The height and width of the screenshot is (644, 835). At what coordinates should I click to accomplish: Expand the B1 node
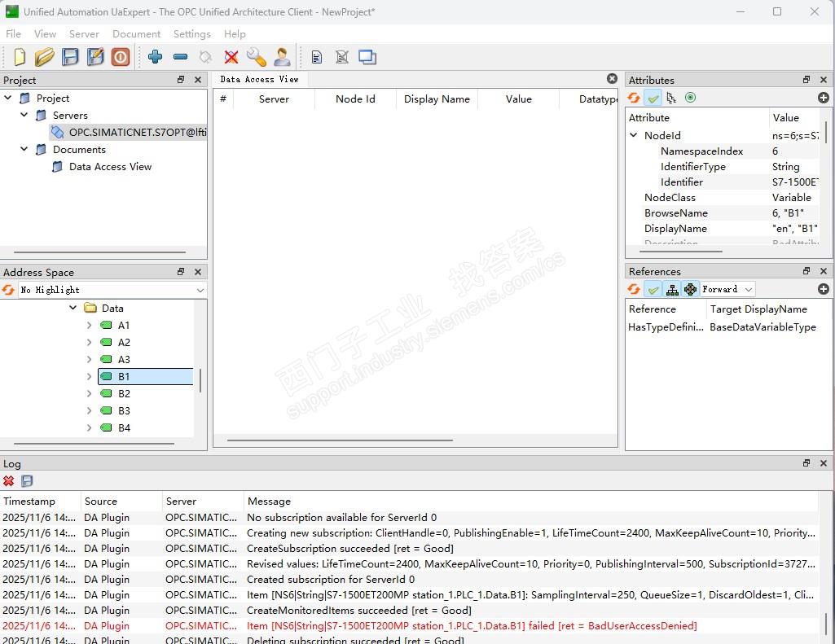click(x=89, y=376)
